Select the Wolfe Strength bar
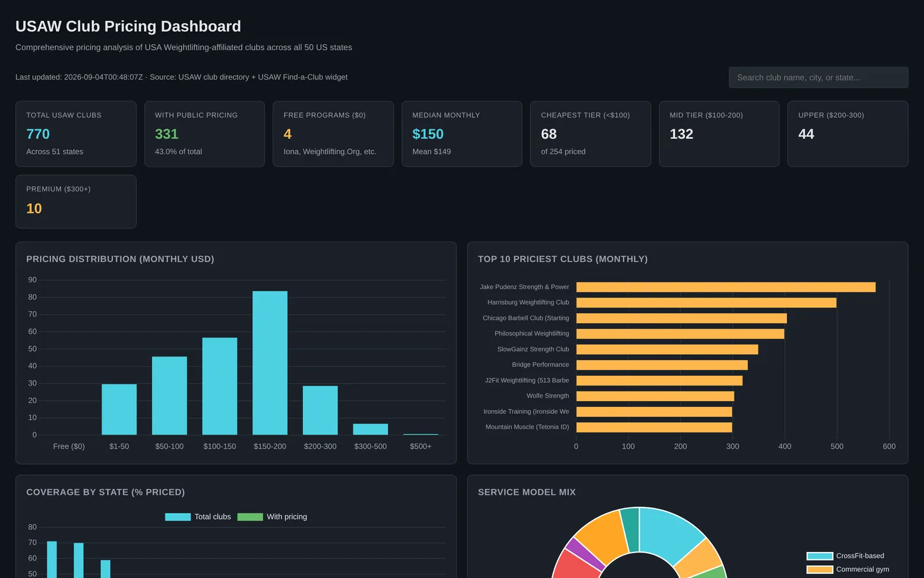Image resolution: width=924 pixels, height=578 pixels. pos(655,397)
